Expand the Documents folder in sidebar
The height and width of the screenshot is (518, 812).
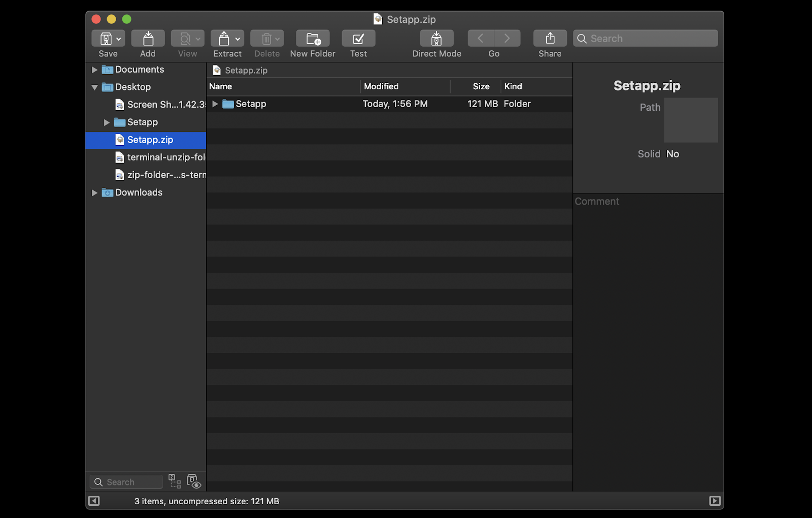coord(94,70)
